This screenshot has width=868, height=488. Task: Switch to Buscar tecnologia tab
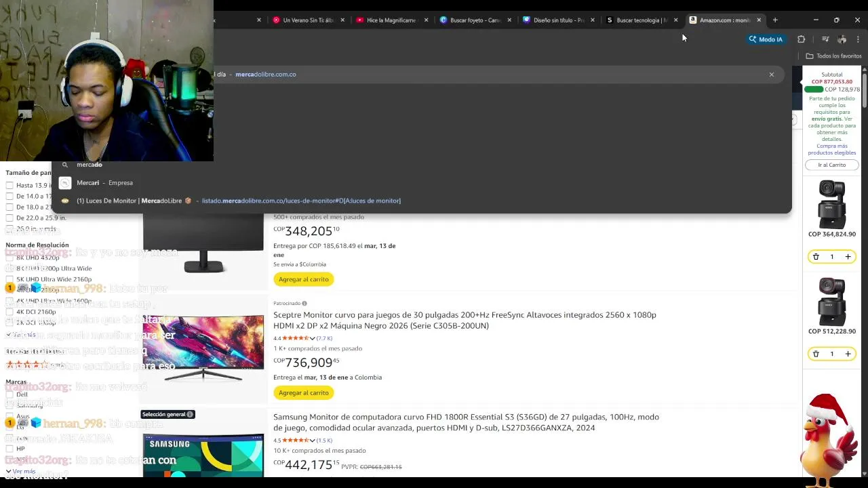pos(637,20)
